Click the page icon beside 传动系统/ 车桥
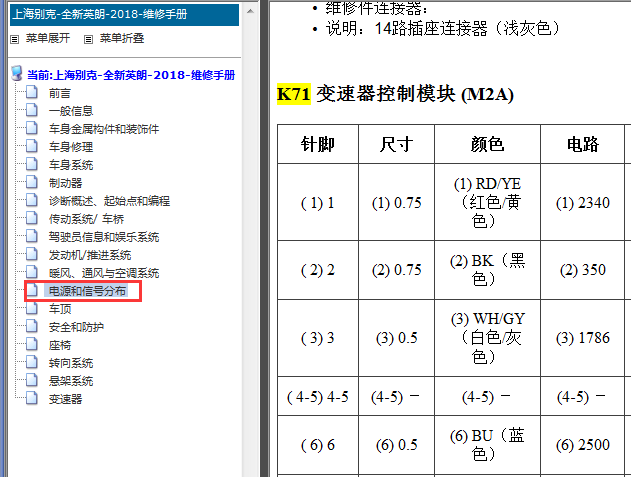The width and height of the screenshot is (631, 477). [32, 218]
